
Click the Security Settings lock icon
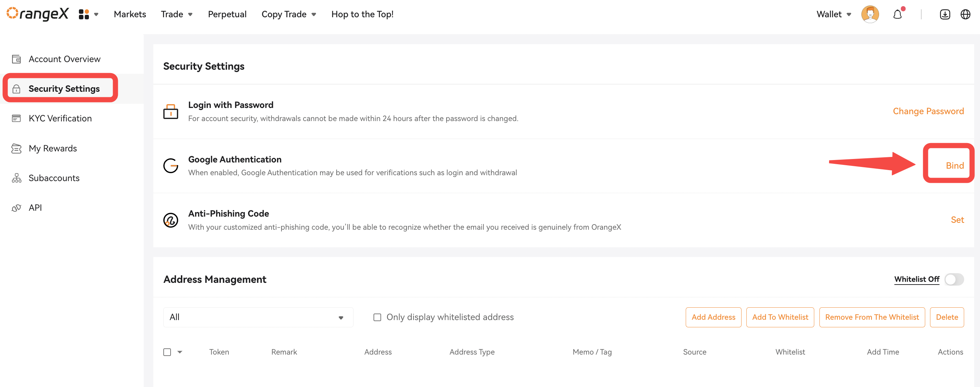point(16,89)
